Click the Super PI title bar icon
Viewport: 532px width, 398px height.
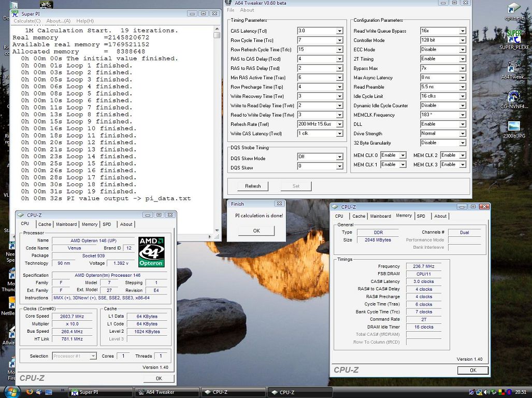click(15, 13)
